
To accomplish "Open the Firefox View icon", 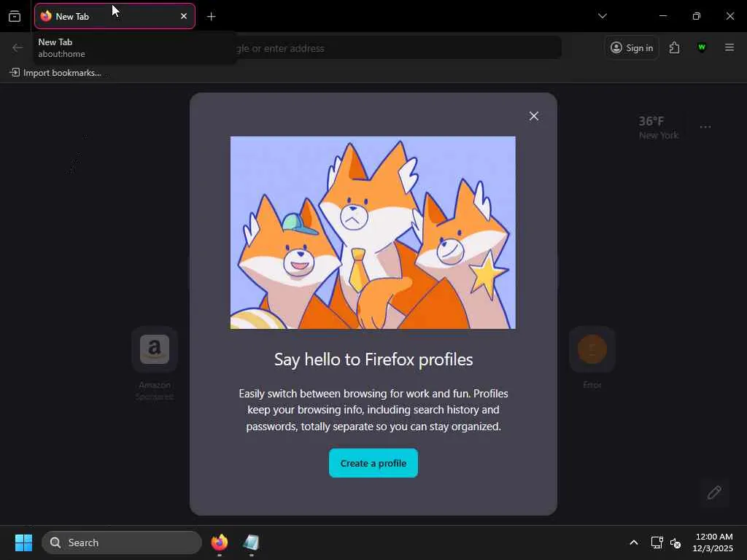I will (15, 16).
